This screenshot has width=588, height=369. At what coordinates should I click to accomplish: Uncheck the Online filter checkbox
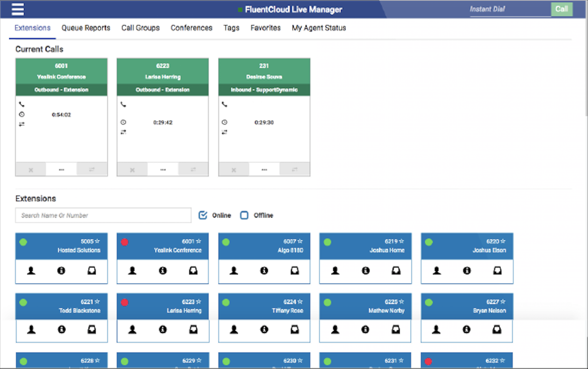[203, 215]
